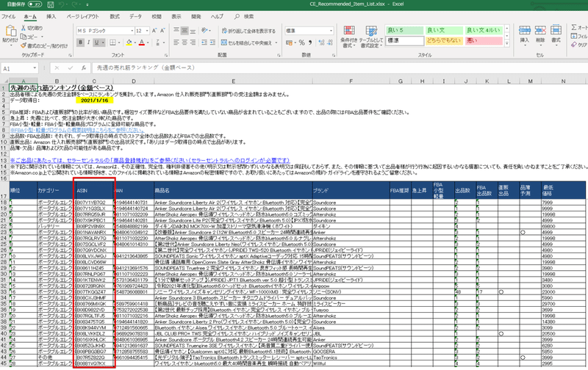Open the font color dropdown arrow
Viewport: 588px width, 370px height.
click(x=148, y=43)
